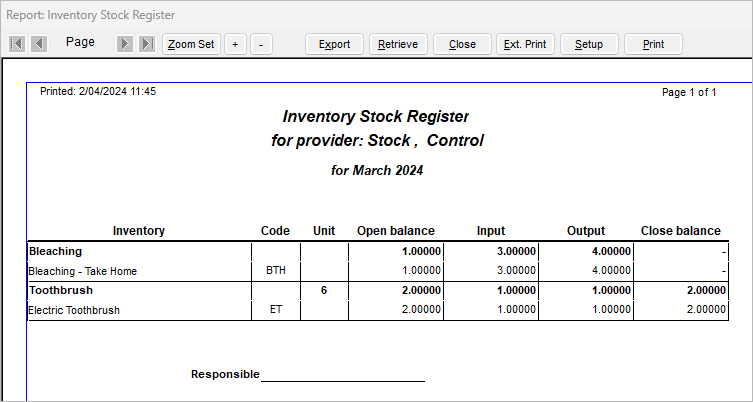Zoom in with the plus button
Screen dimensions: 753x402
pos(235,44)
